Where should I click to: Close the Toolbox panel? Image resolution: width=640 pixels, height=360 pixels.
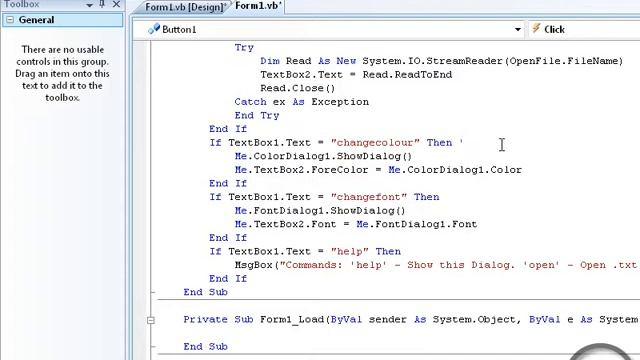coord(116,4)
